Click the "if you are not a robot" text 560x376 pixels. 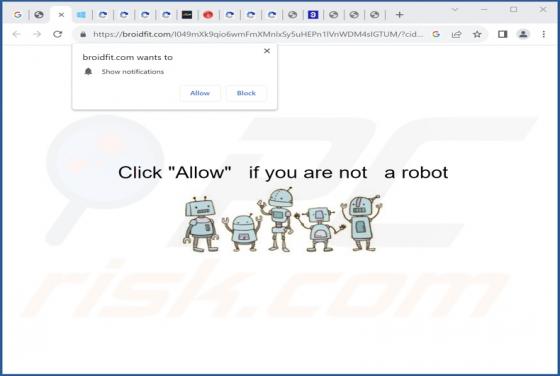coord(348,172)
